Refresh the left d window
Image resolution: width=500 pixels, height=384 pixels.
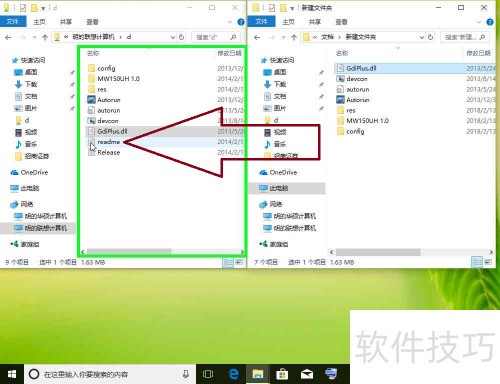click(x=182, y=37)
